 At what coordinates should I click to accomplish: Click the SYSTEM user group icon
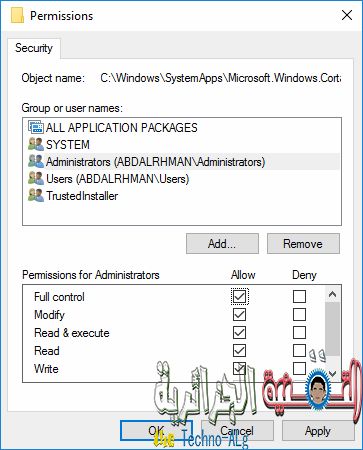pyautogui.click(x=36, y=144)
